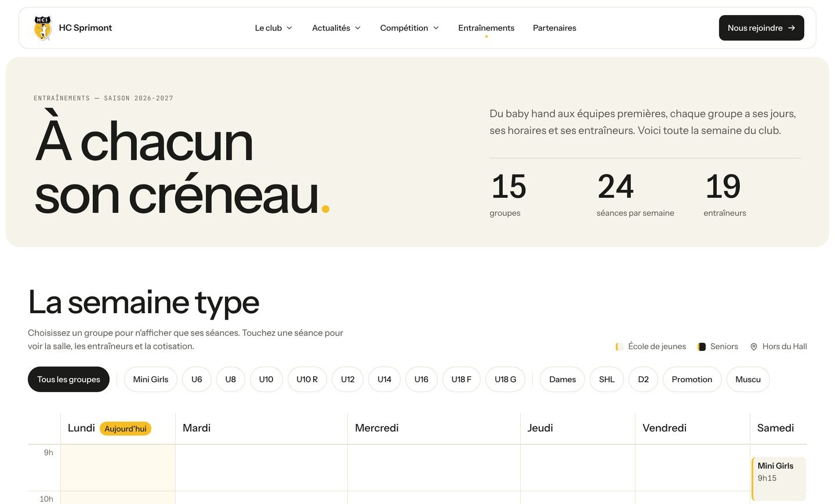Expand the Le club dropdown chevron

coord(289,28)
